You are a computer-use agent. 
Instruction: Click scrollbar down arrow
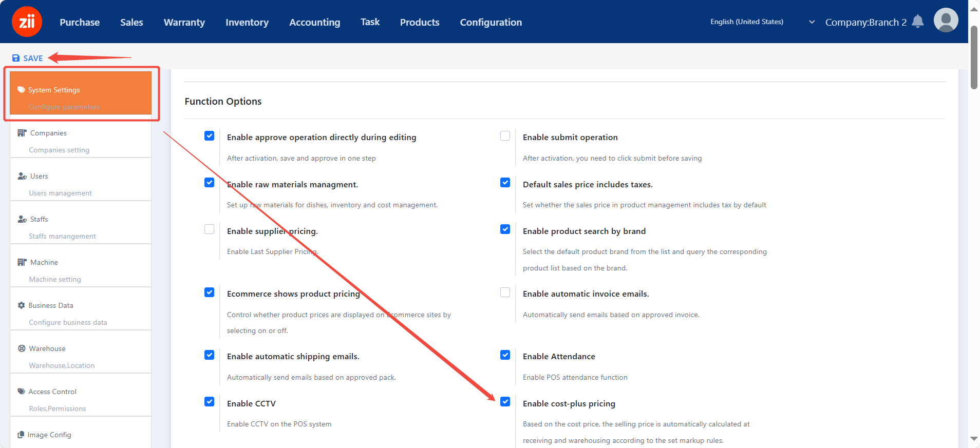click(974, 439)
